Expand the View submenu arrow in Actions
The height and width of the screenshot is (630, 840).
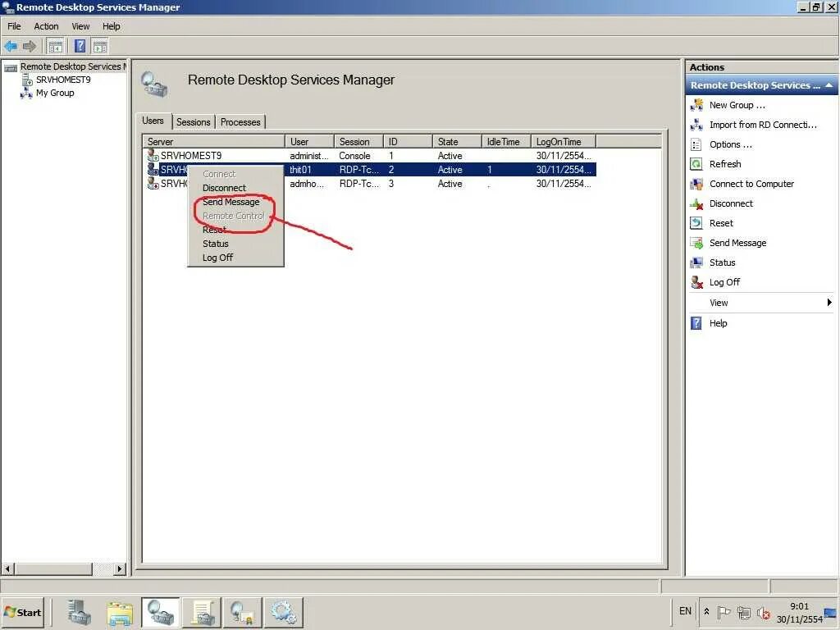pos(829,303)
